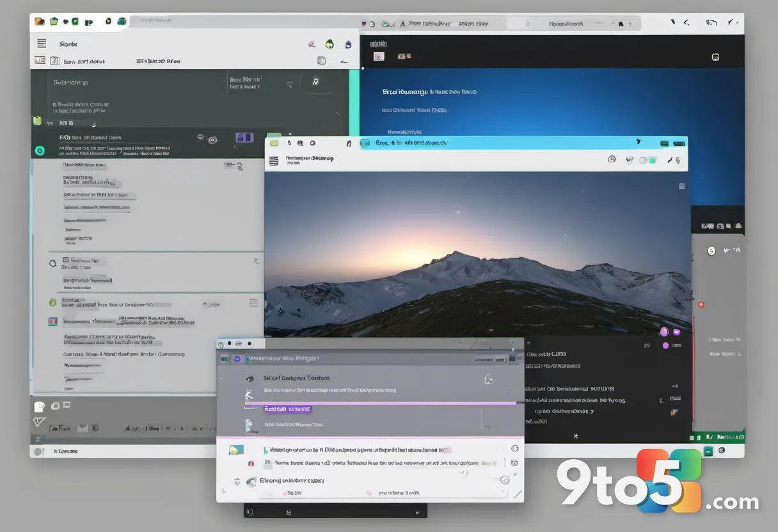Click the rounded square icon in dark right window header
Screen dimensions: 778x532
(715, 57)
